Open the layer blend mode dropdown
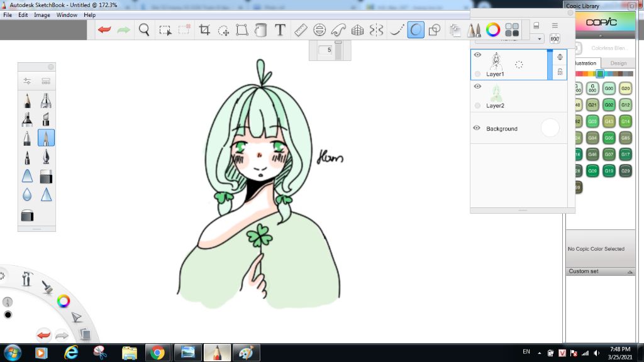The image size is (644, 362). 509,39
